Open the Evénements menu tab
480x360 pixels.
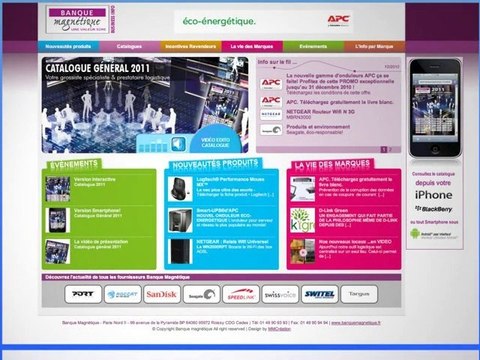pos(313,46)
